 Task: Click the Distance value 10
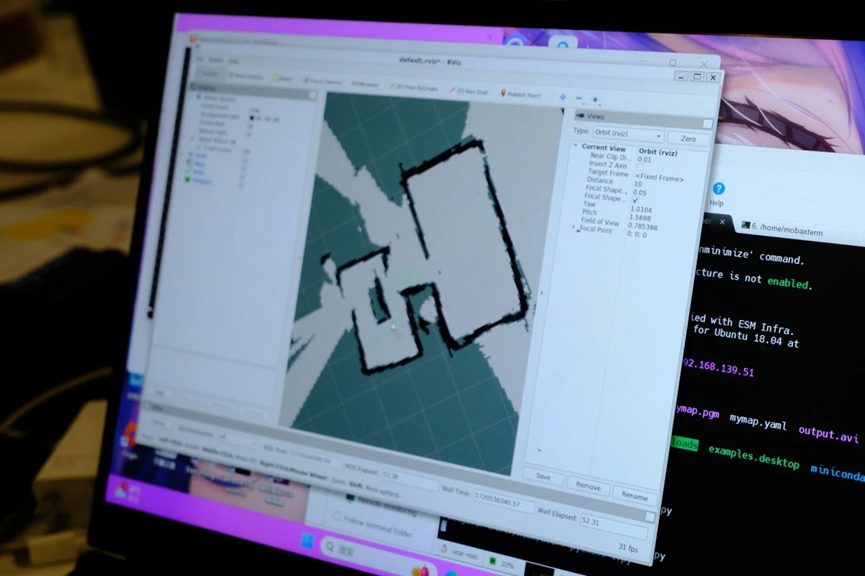[638, 184]
